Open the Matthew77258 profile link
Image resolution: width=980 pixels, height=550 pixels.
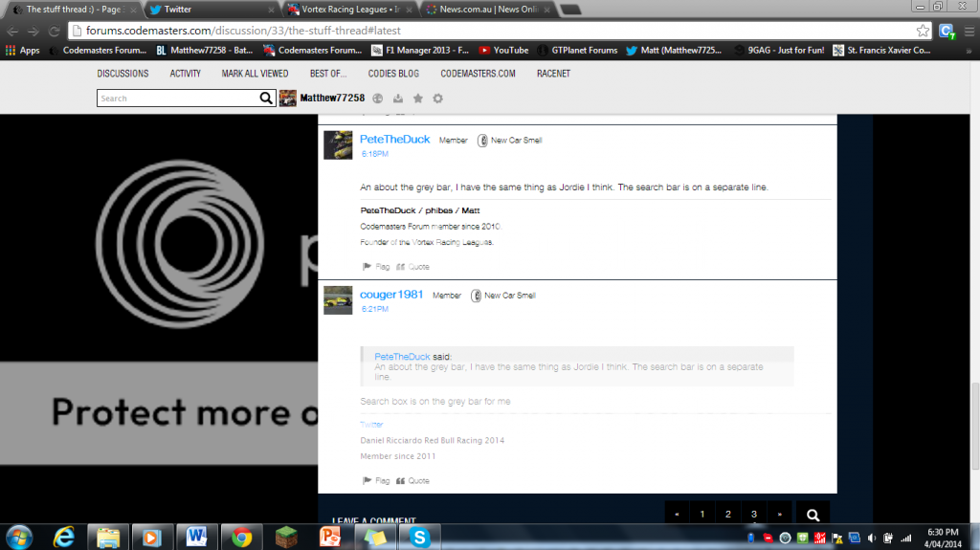[332, 99]
